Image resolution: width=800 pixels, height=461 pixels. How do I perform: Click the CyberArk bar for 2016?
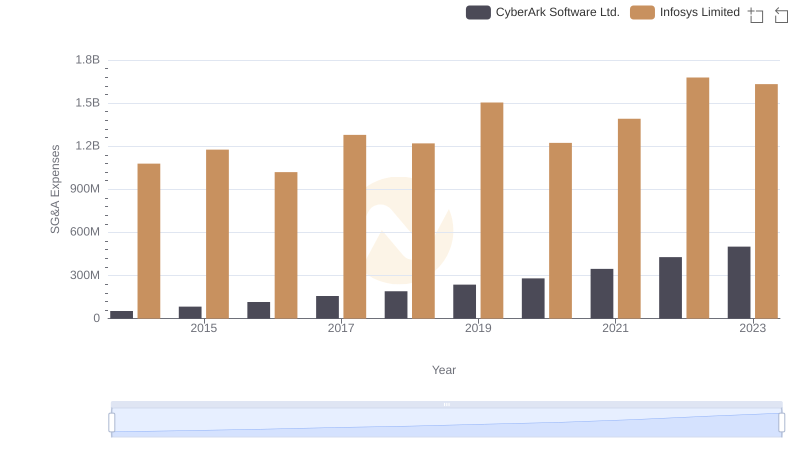259,310
